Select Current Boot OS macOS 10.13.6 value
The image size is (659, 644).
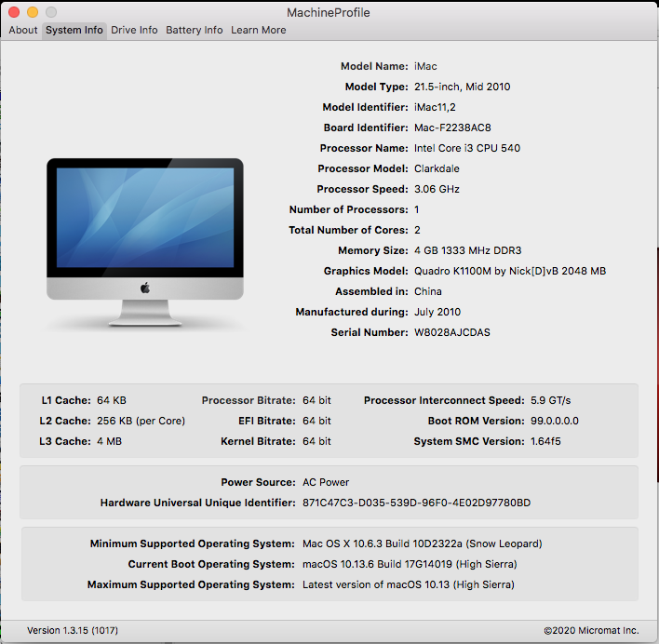click(410, 564)
